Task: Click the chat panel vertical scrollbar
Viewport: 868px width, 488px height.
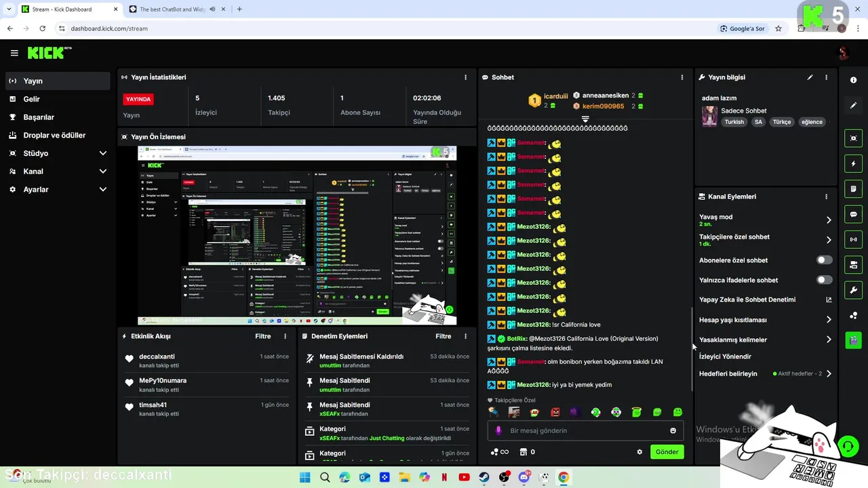Action: (691, 349)
